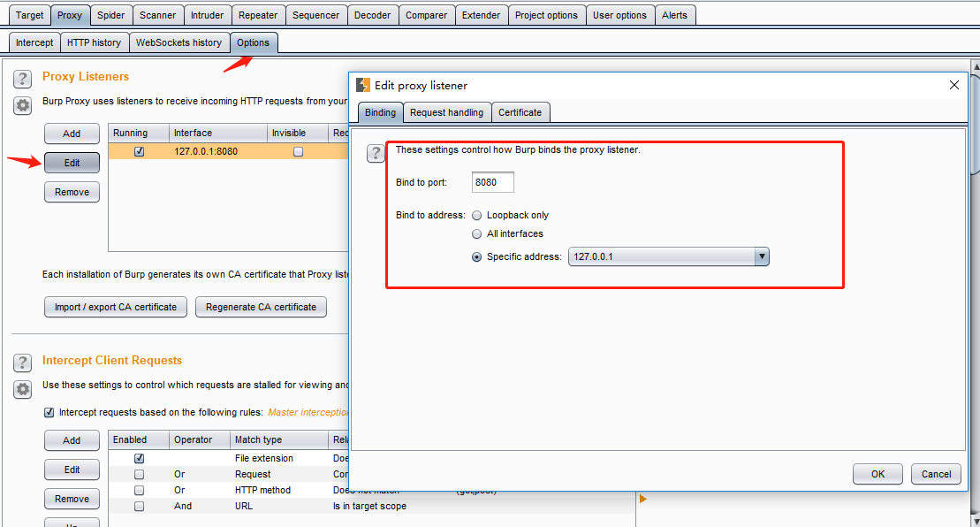Enable the URL rule checkbox
The width and height of the screenshot is (980, 527).
pyautogui.click(x=140, y=507)
